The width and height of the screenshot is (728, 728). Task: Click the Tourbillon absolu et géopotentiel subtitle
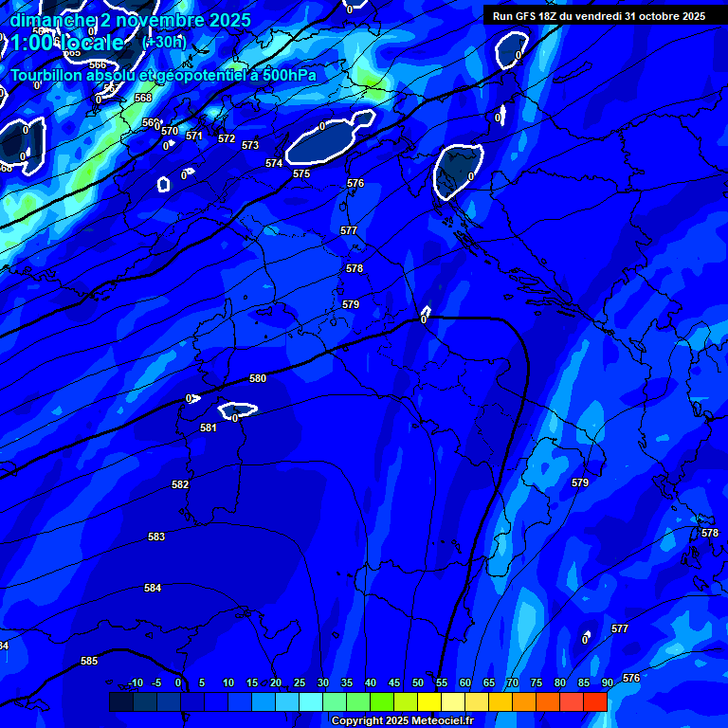tap(163, 75)
